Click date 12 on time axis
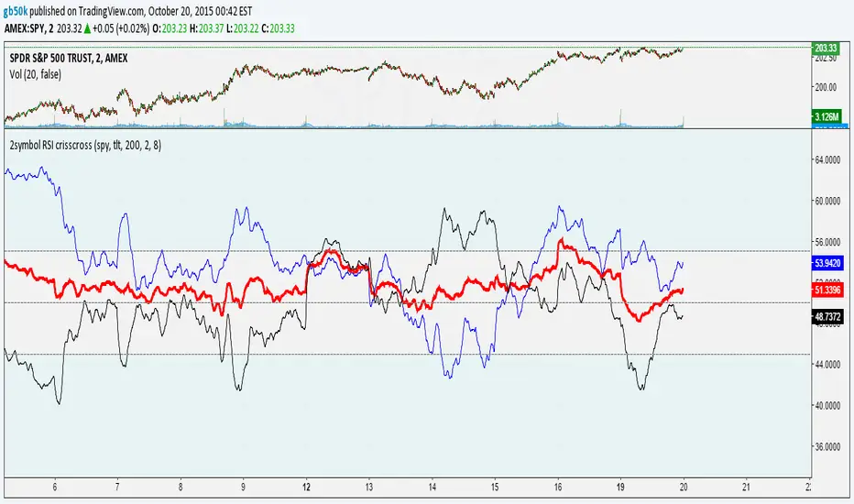Screen dimensions: 854x504 click(x=306, y=488)
